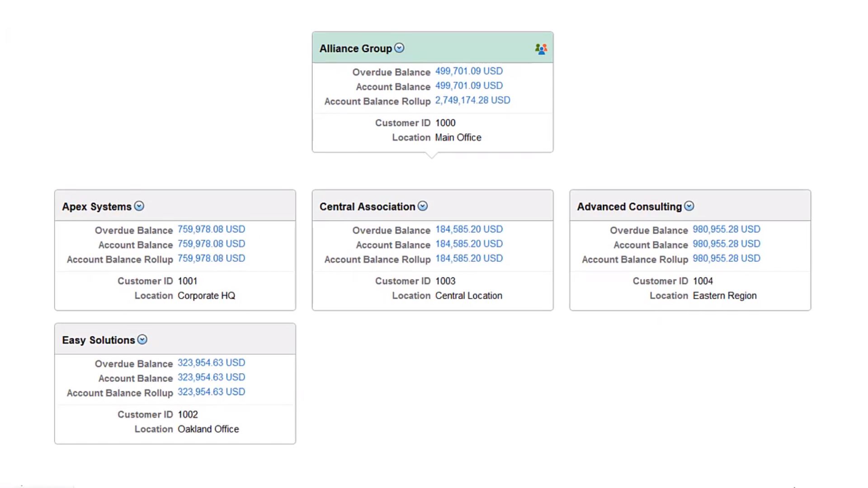Image resolution: width=868 pixels, height=488 pixels.
Task: Open the Account Balance Rollup for Alliance Group
Action: click(x=472, y=100)
